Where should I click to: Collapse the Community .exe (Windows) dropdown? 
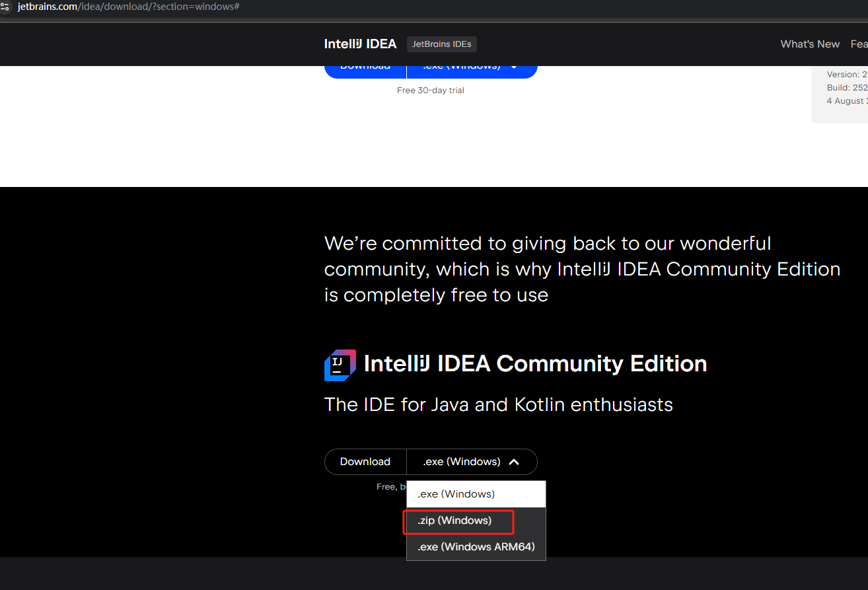tap(472, 462)
